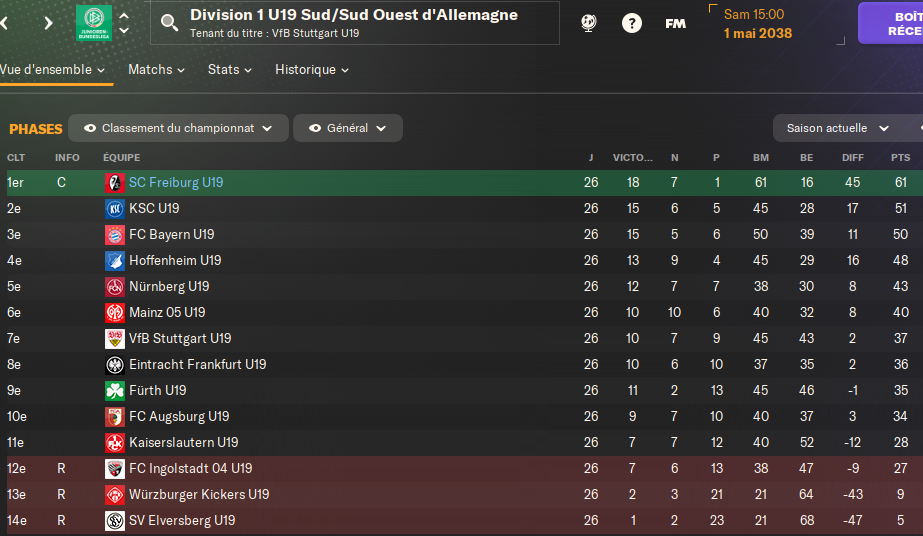Click the Boîte de réception button
923x536 pixels.
point(891,23)
